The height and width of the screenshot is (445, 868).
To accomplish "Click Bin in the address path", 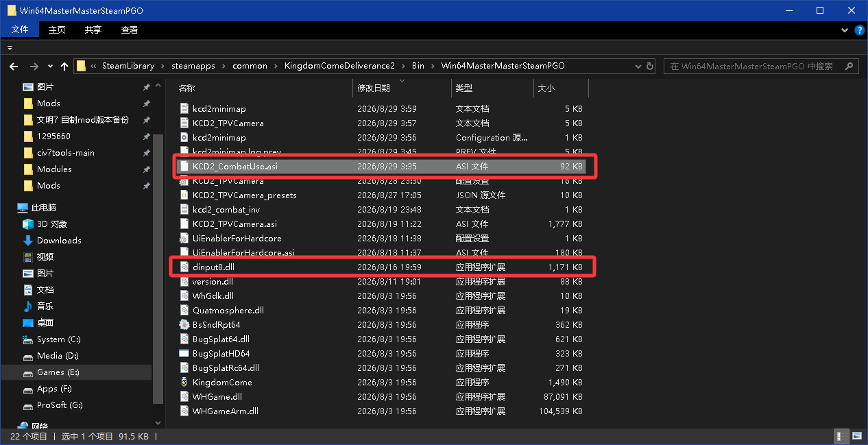I will pyautogui.click(x=418, y=66).
